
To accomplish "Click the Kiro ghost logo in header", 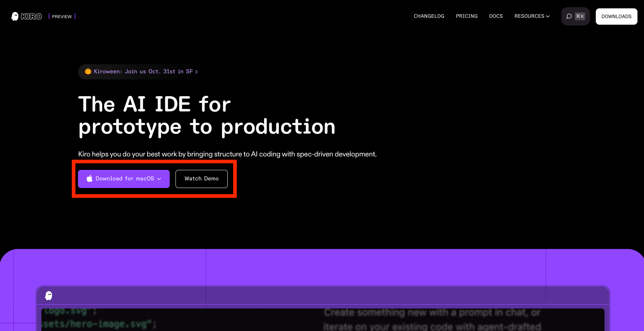I will tap(15, 16).
